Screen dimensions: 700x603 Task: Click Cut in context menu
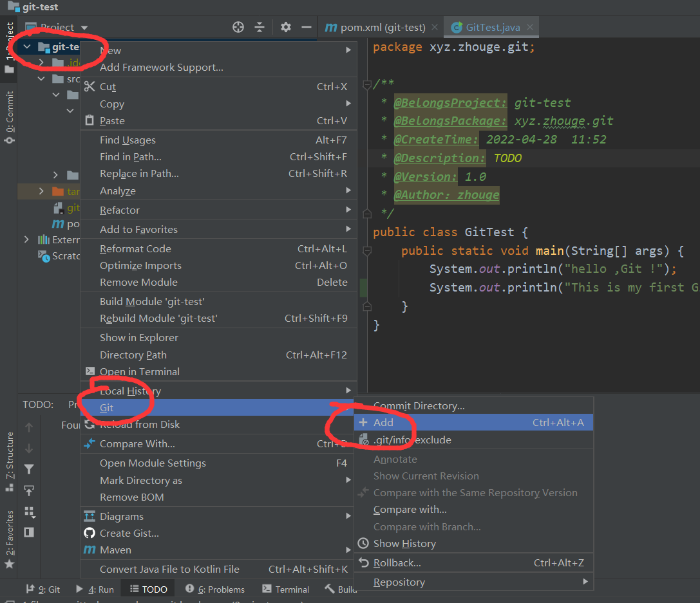point(218,86)
